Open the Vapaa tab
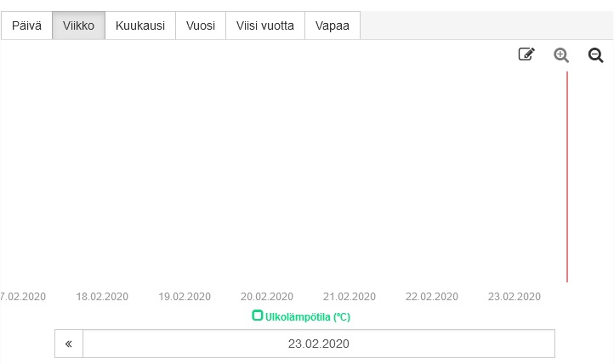614x364 pixels. pos(333,26)
